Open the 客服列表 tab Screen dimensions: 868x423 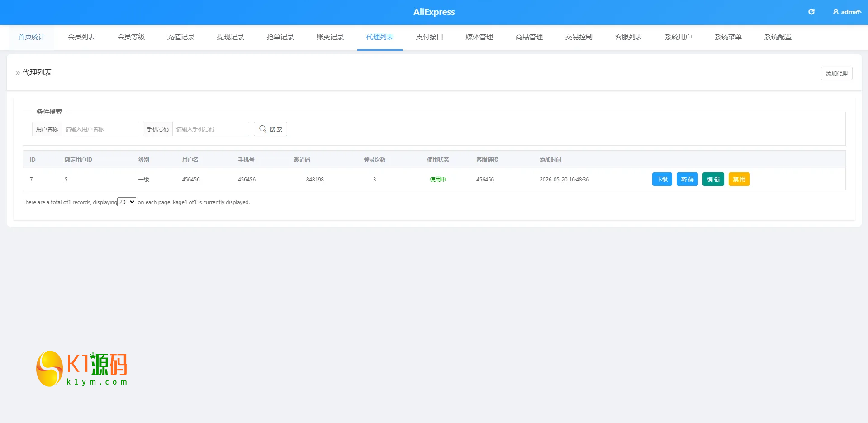629,37
